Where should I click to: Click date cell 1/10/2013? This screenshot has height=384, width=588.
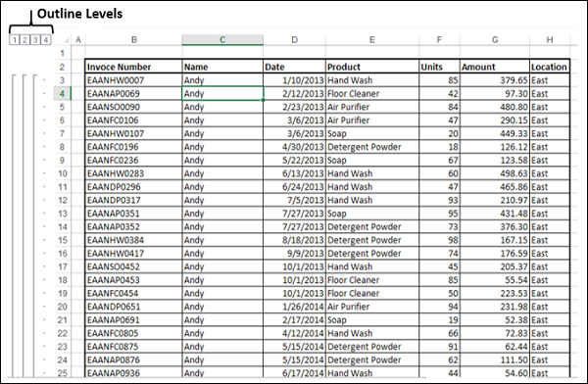294,80
